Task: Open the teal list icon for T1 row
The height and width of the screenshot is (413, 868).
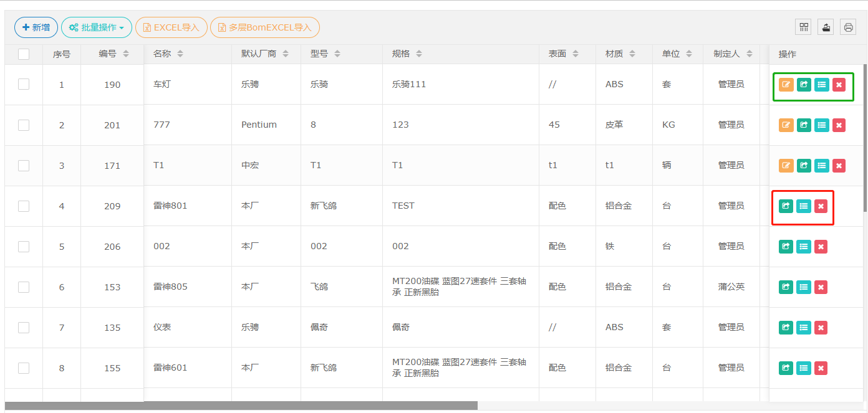Action: [822, 166]
